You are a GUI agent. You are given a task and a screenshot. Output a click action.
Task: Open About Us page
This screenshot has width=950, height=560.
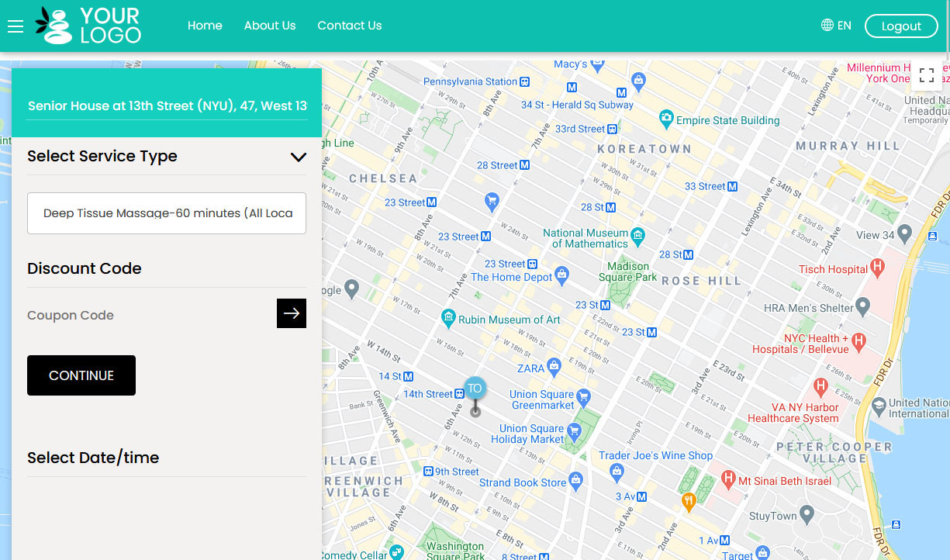pos(270,26)
